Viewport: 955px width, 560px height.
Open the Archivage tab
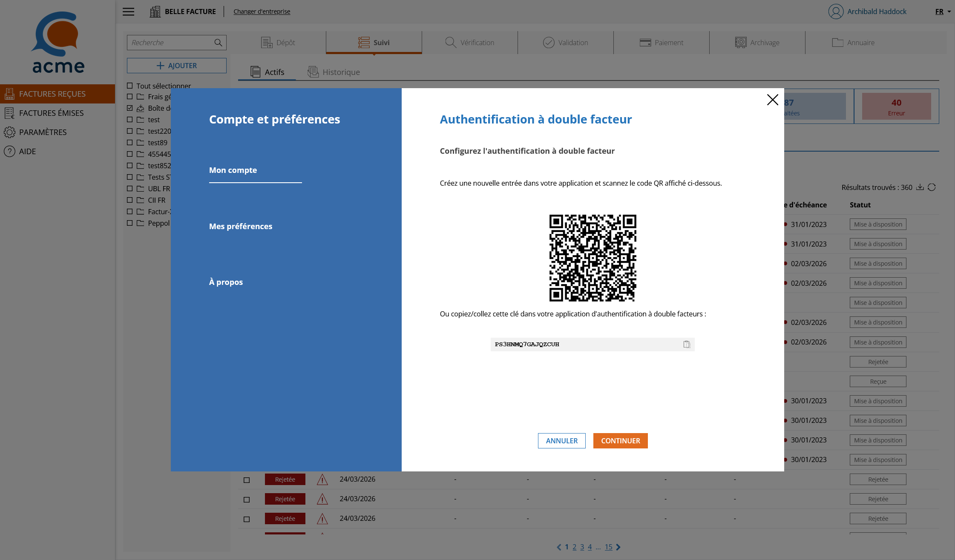tap(757, 43)
